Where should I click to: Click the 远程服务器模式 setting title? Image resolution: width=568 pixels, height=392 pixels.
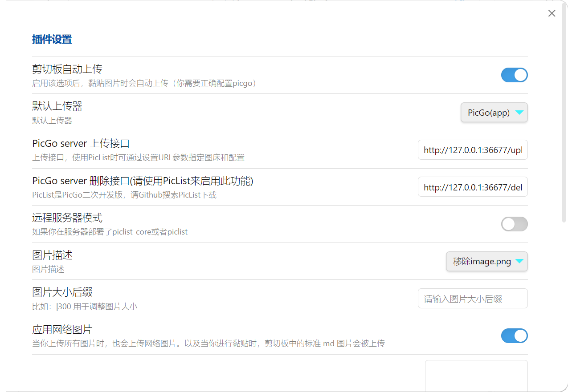[x=67, y=218]
